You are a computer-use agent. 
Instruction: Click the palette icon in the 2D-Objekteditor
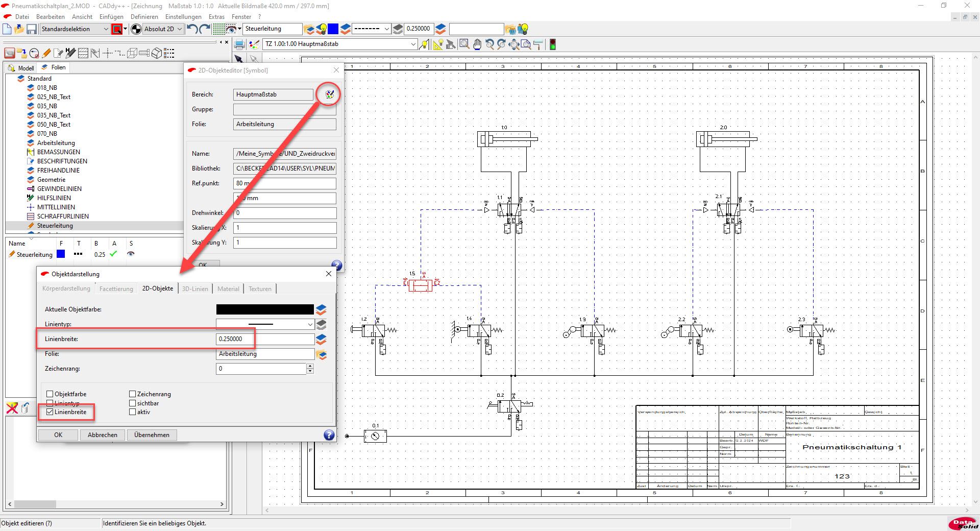pos(329,94)
